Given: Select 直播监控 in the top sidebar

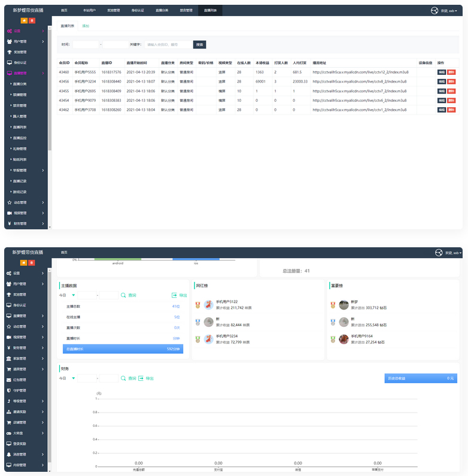Looking at the screenshot, I should [x=20, y=138].
